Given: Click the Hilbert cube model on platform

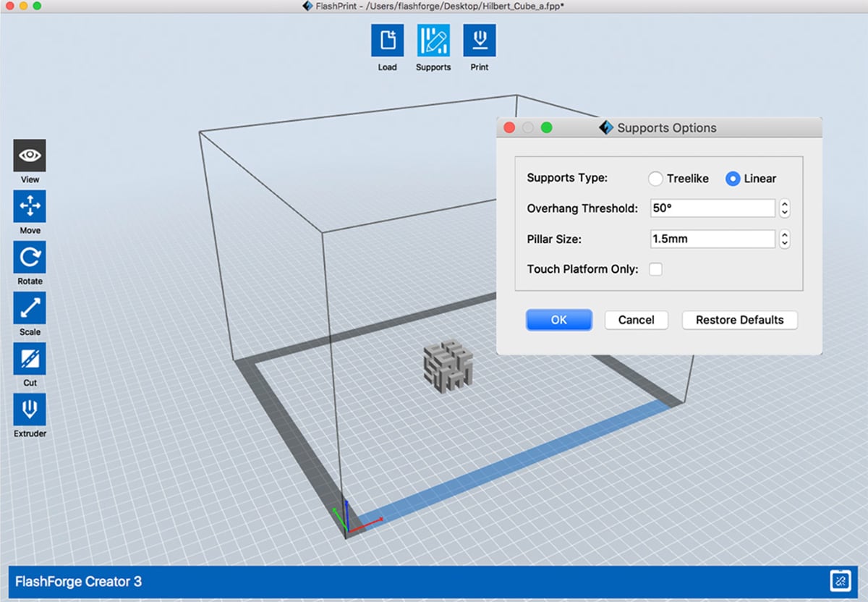Looking at the screenshot, I should point(448,367).
